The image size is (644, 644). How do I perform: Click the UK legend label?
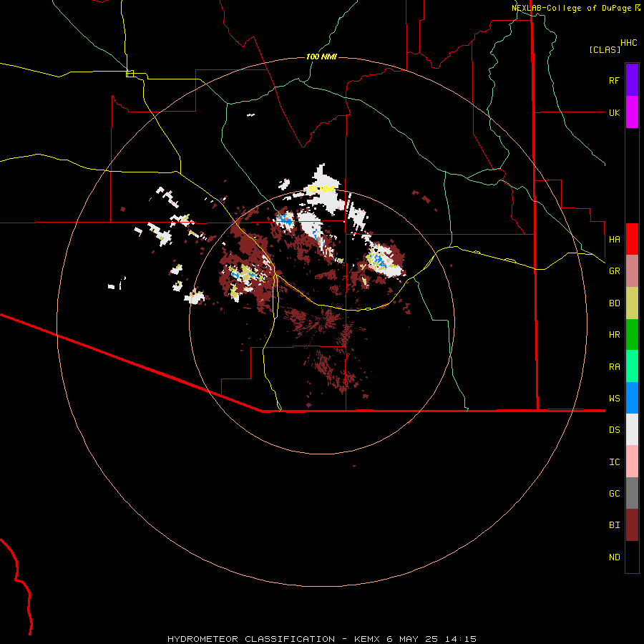pos(614,112)
